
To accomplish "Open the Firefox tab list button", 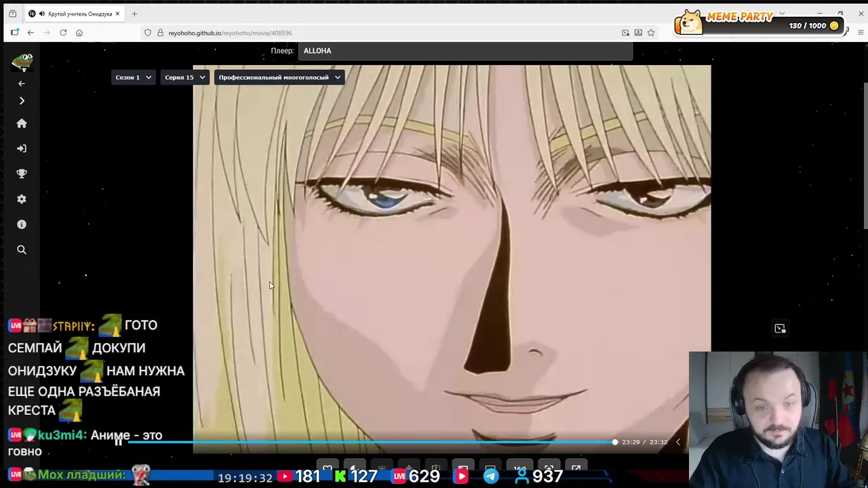I will tap(12, 14).
